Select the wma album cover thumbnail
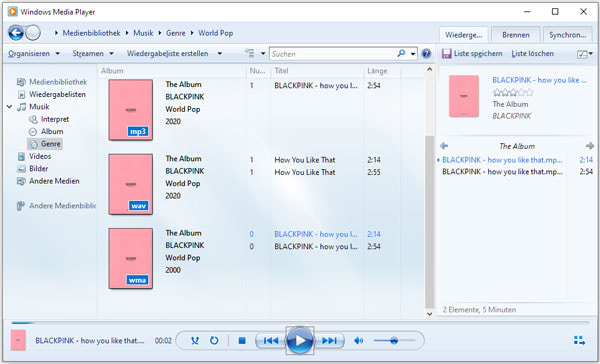The height and width of the screenshot is (364, 600). tap(130, 258)
